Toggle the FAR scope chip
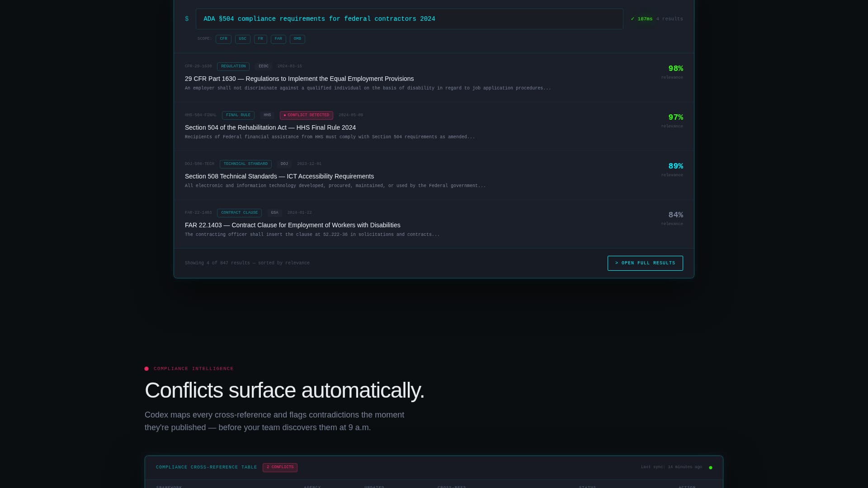868x488 pixels. [x=278, y=39]
